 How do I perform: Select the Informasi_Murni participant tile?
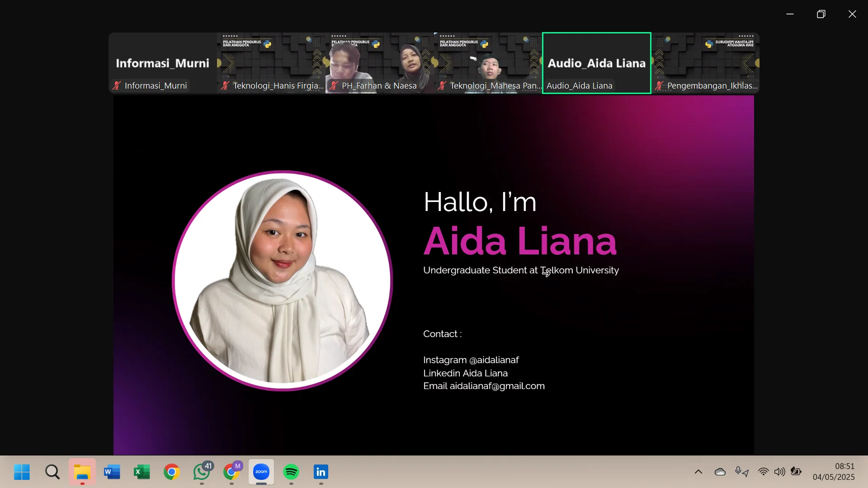click(x=163, y=63)
